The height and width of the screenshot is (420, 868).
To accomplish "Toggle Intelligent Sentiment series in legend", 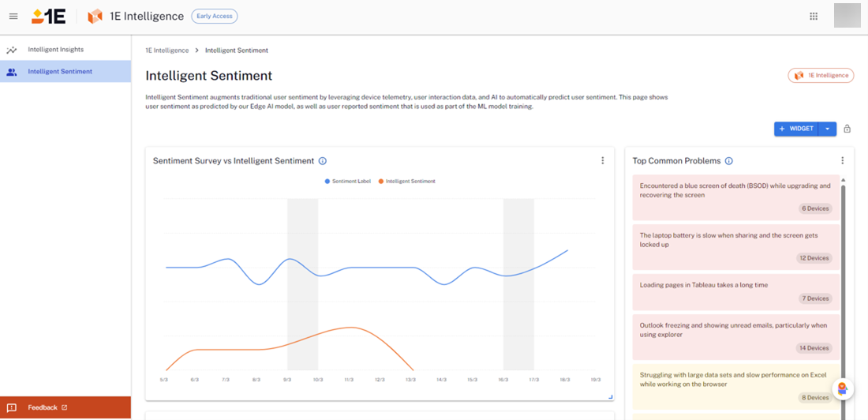I will pos(406,182).
